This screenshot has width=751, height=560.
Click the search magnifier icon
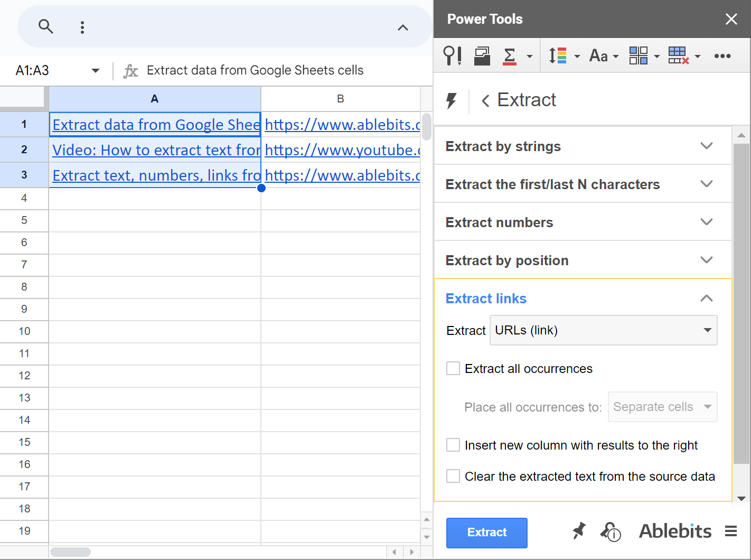(x=46, y=26)
